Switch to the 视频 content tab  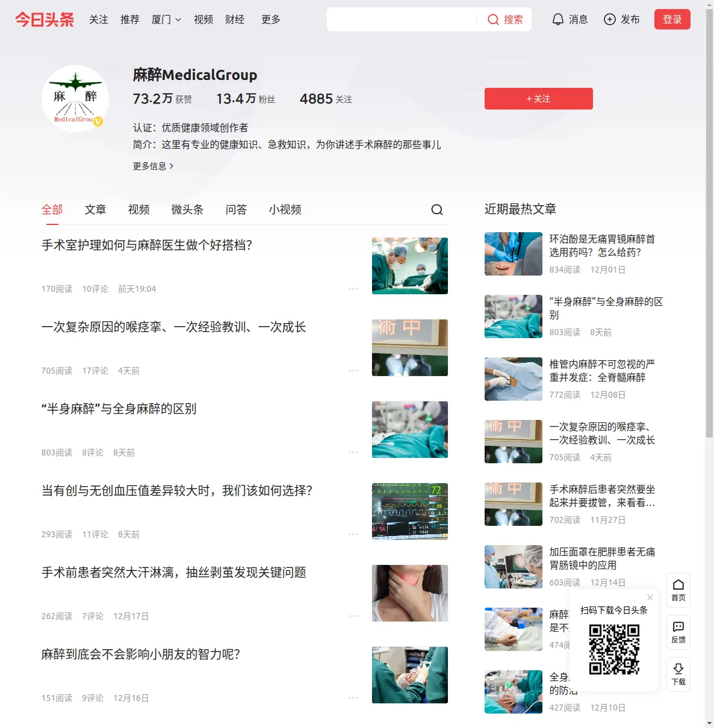click(139, 209)
